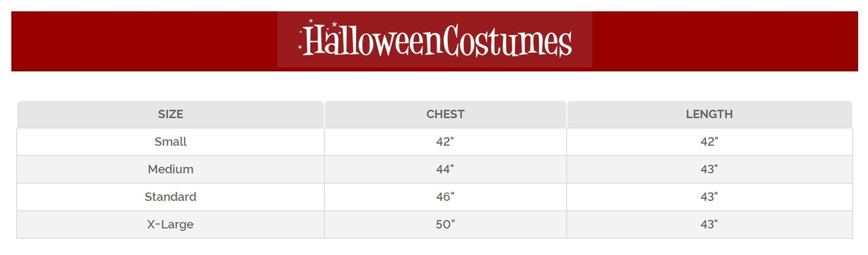
Task: Select the Small size cell
Action: (x=171, y=142)
